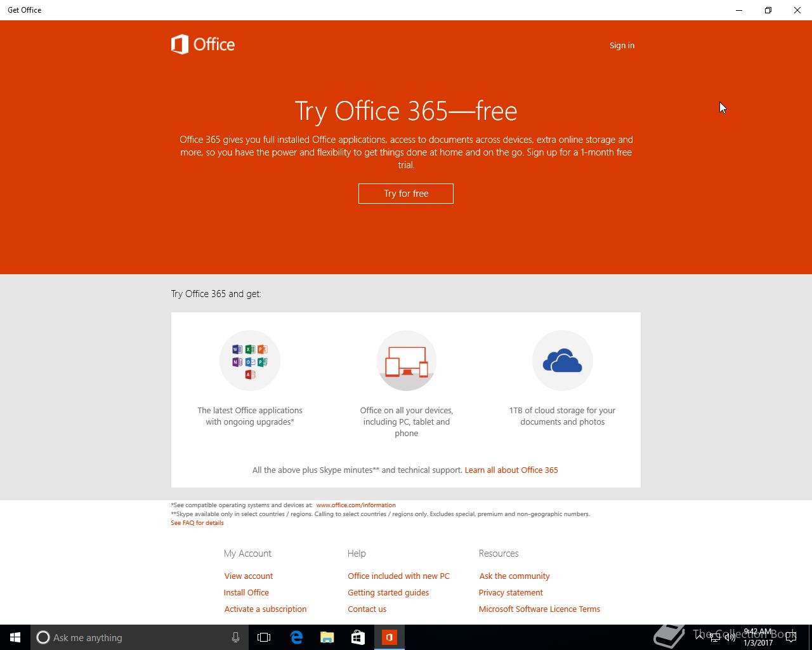812x650 pixels.
Task: Open Getting started guides link
Action: pyautogui.click(x=388, y=593)
